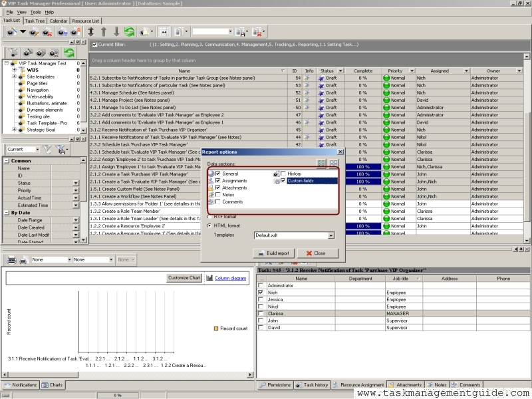Click 100% progress bar of task 2.2.1
This screenshot has width=532, height=399.
(x=363, y=167)
